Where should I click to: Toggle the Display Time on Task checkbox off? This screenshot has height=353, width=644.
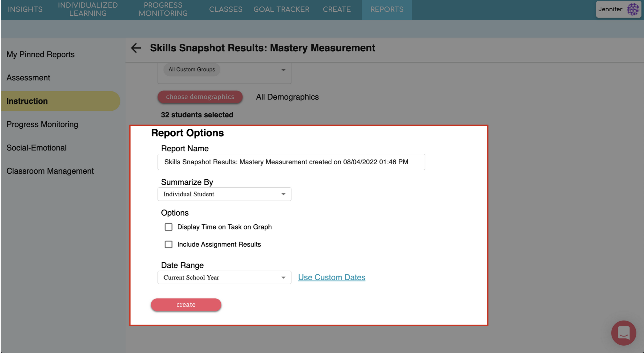168,227
